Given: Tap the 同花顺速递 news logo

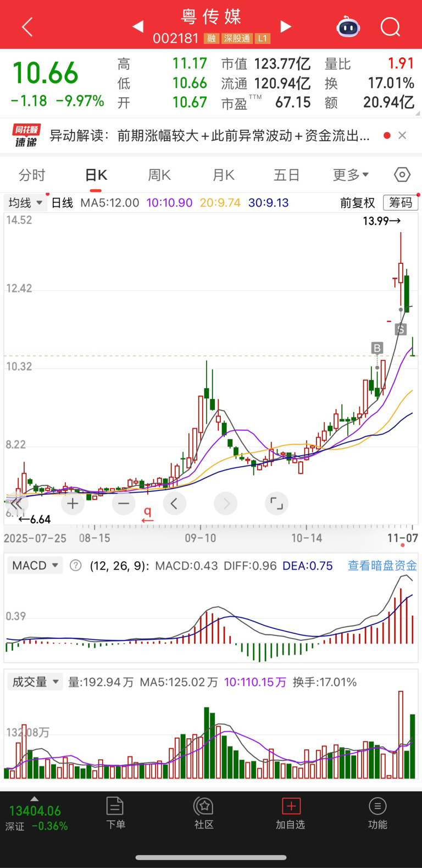Looking at the screenshot, I should 26,135.
